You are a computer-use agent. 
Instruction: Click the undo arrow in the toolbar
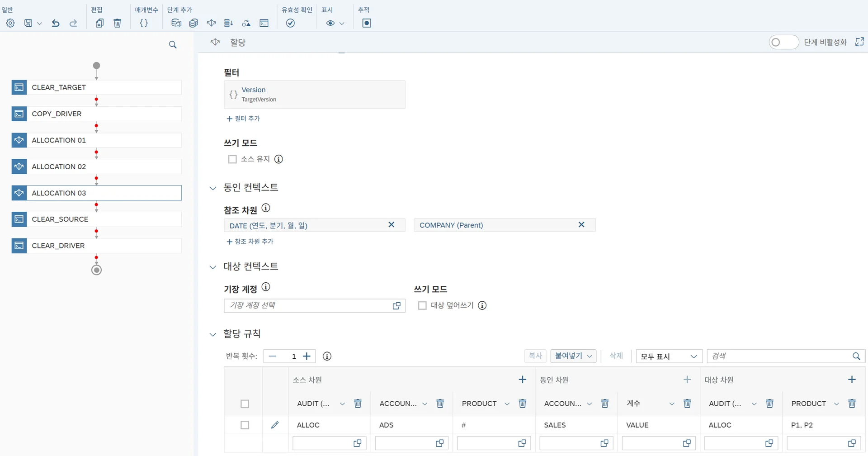[56, 23]
